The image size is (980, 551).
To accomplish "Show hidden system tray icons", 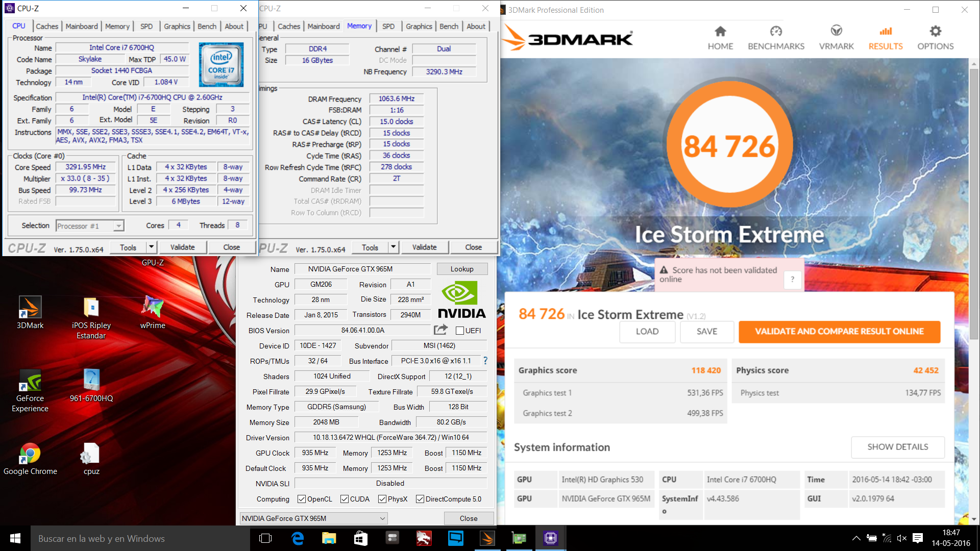I will tap(856, 538).
